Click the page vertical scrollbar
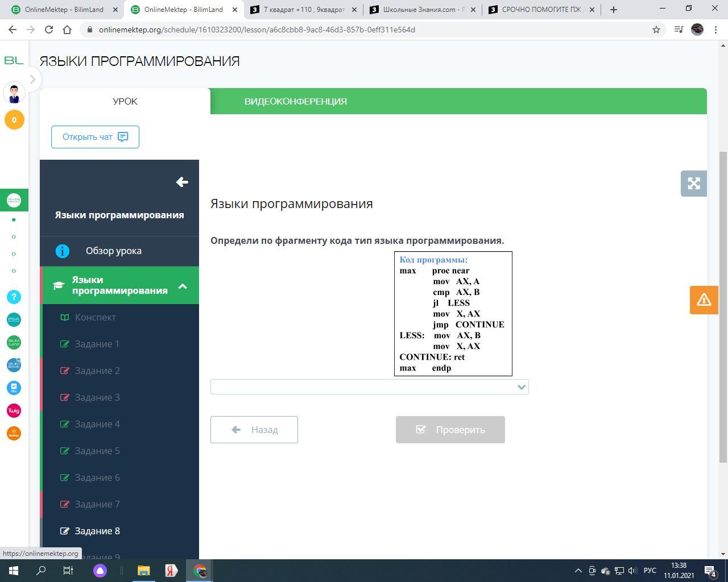The height and width of the screenshot is (582, 728). 723,307
